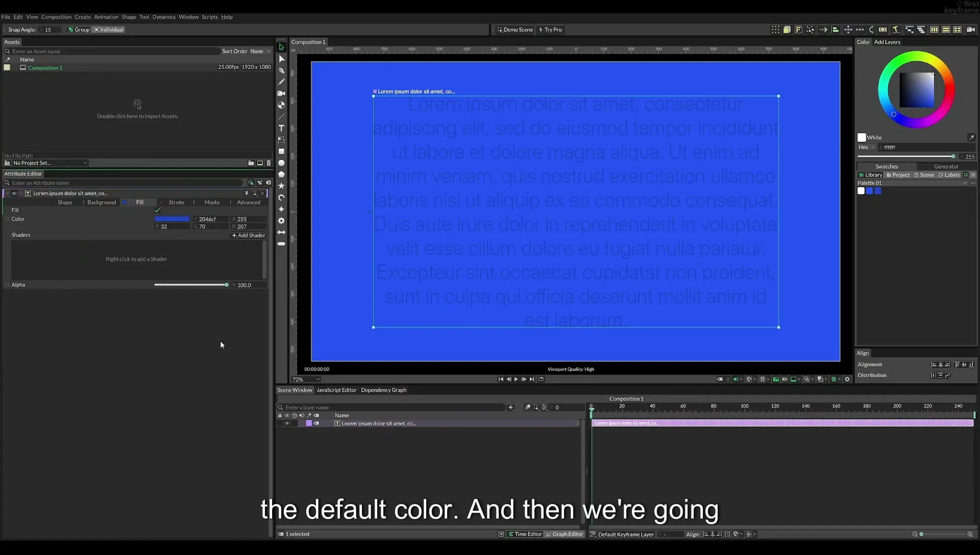Select the Pen tool in toolbar

(x=281, y=70)
